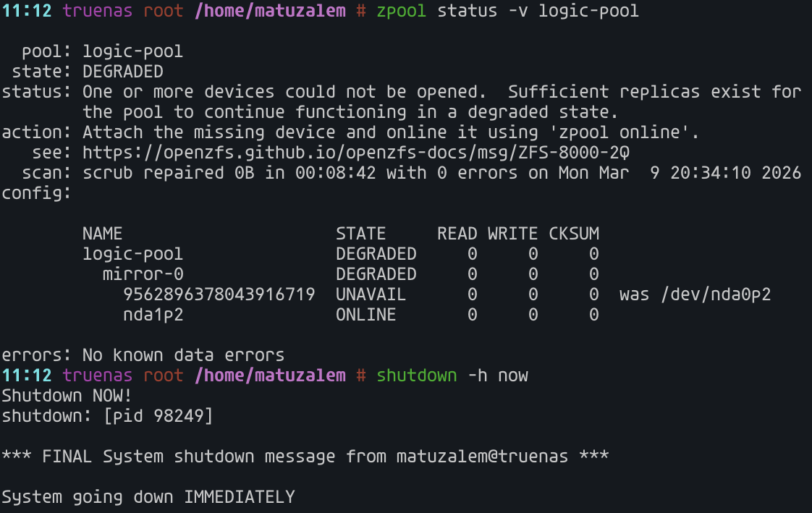
Task: Click the STATE column header
Action: (360, 234)
